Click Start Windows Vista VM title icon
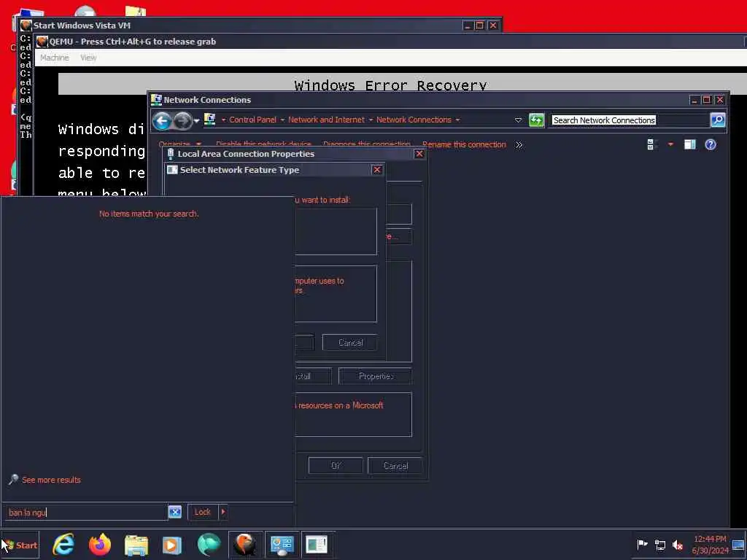Viewport: 747px width, 560px height. coord(26,26)
